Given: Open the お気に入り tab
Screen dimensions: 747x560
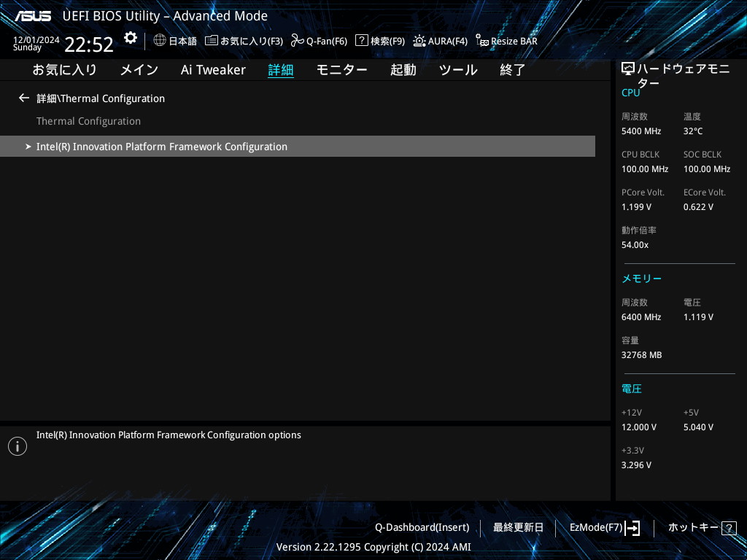Looking at the screenshot, I should pos(64,70).
